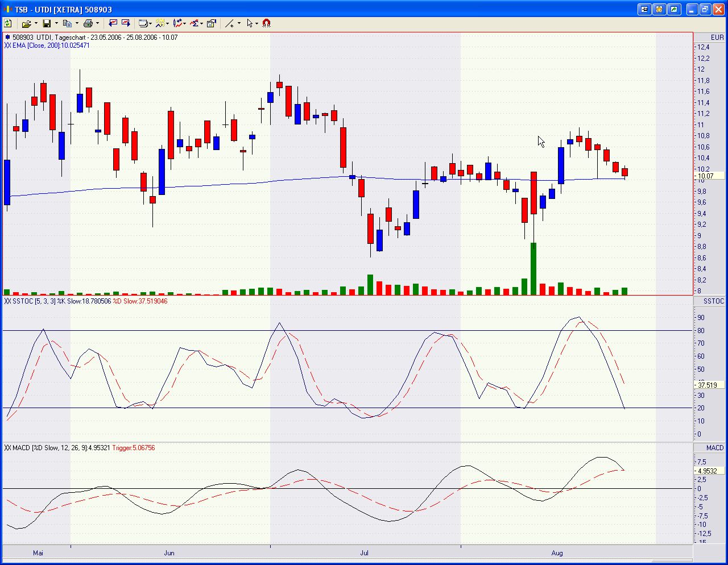
Task: Click the refresh chart icon
Action: click(8, 23)
